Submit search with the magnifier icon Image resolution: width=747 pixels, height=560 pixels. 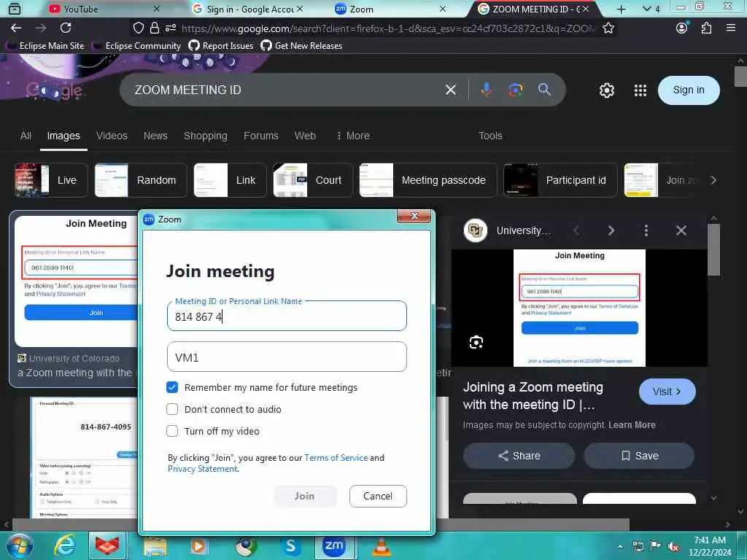[x=544, y=90]
